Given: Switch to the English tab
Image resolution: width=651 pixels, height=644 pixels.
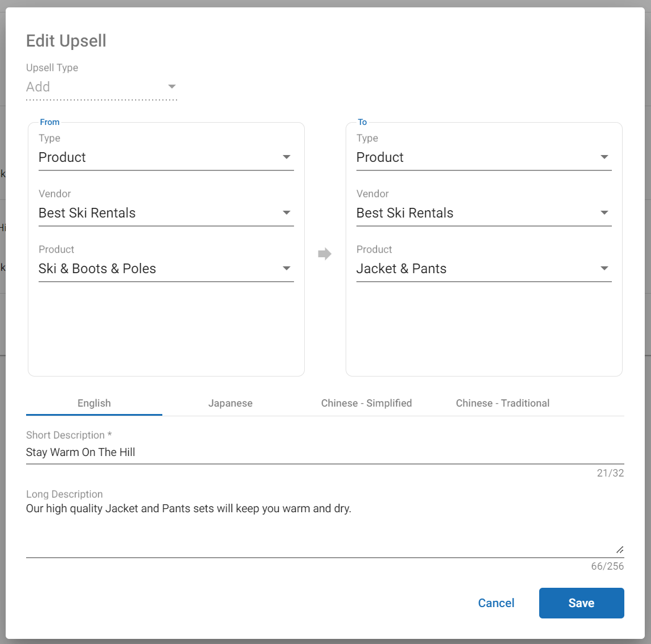Looking at the screenshot, I should coord(94,403).
